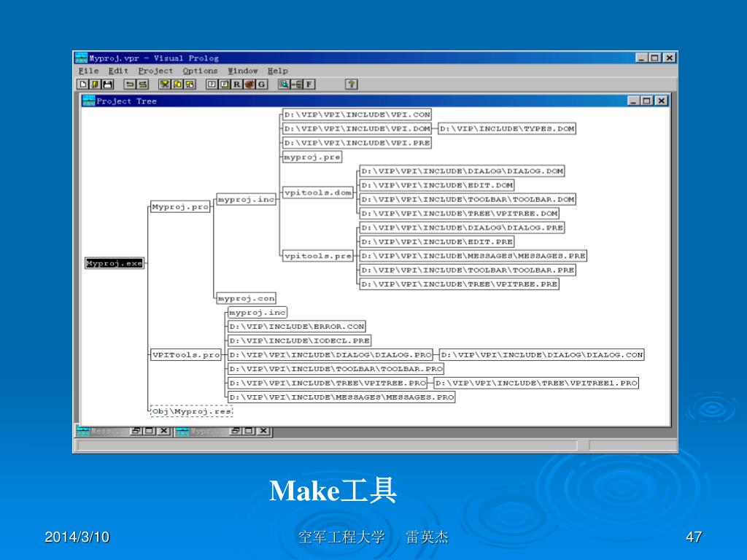The image size is (747, 560).
Task: Click the project tree toolbar icon
Action: coord(296,85)
